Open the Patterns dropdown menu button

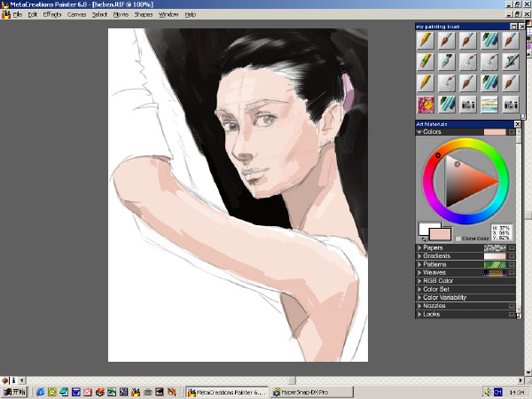[x=512, y=264]
